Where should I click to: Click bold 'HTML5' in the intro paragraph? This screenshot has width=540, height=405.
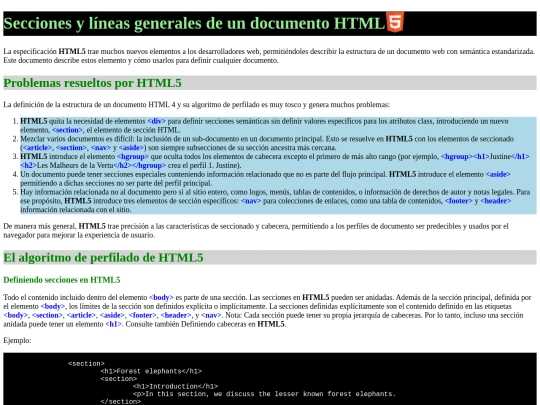coord(72,52)
